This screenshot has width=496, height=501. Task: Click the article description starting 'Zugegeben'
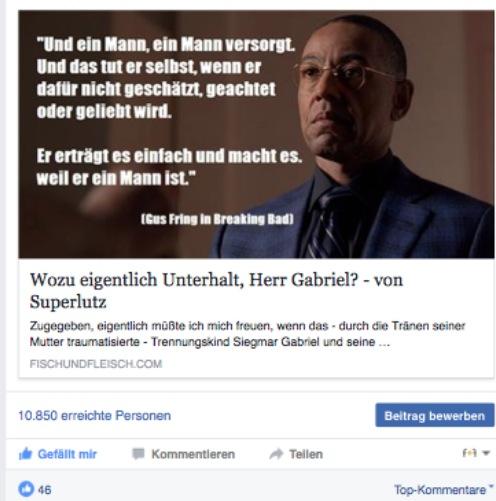[x=247, y=334]
